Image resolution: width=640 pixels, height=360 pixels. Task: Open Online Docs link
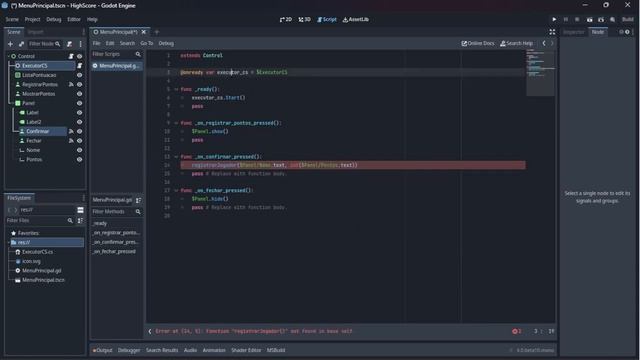click(478, 43)
